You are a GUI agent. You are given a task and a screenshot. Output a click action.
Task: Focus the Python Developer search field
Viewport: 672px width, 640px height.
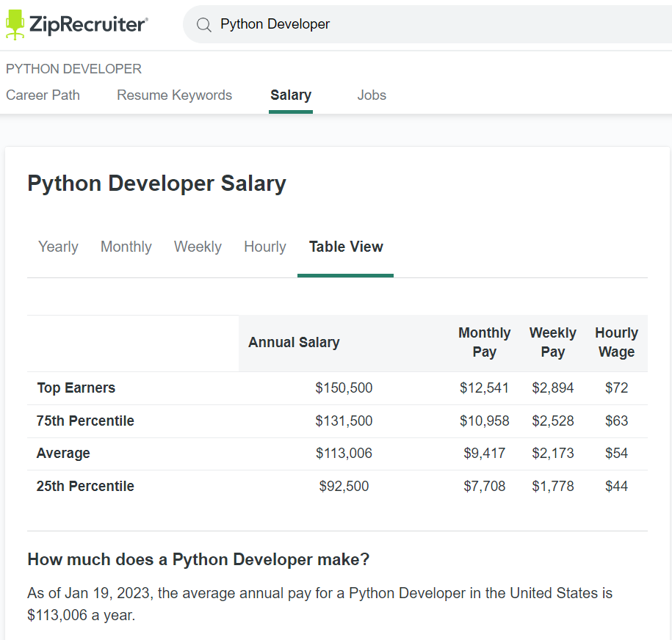tap(426, 25)
